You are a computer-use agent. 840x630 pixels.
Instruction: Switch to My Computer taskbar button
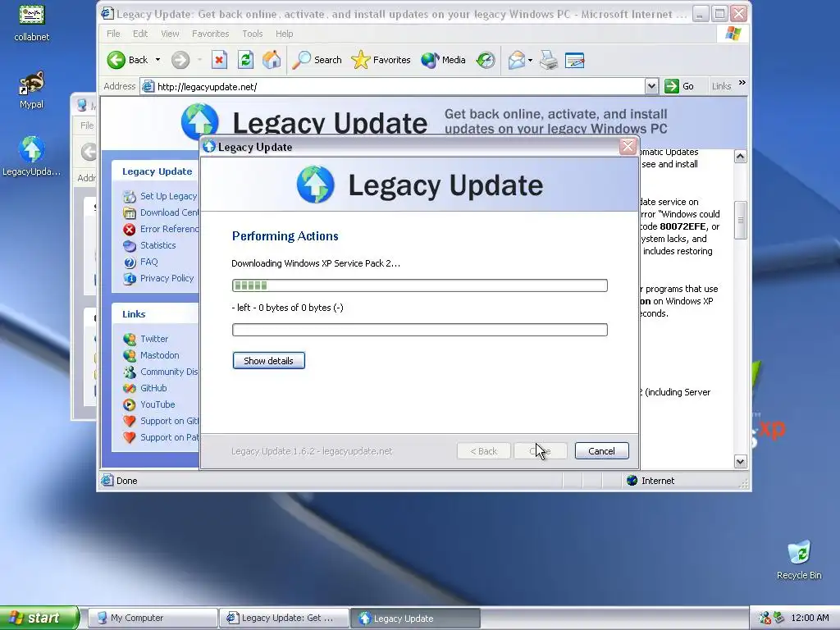[x=153, y=619]
